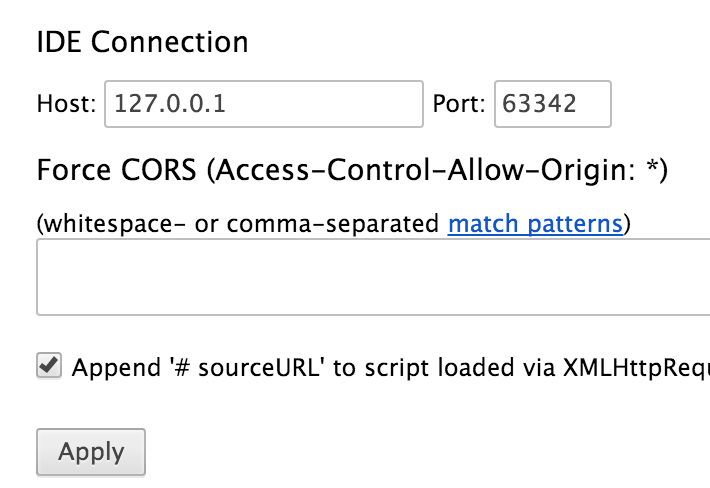
Task: Click the Host: label
Action: tap(66, 104)
